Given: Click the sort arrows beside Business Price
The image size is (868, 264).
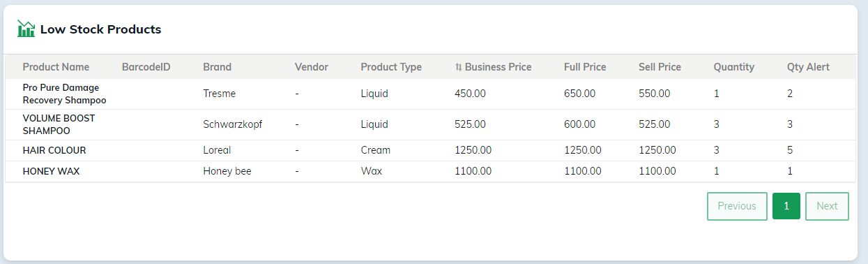Looking at the screenshot, I should click(458, 67).
